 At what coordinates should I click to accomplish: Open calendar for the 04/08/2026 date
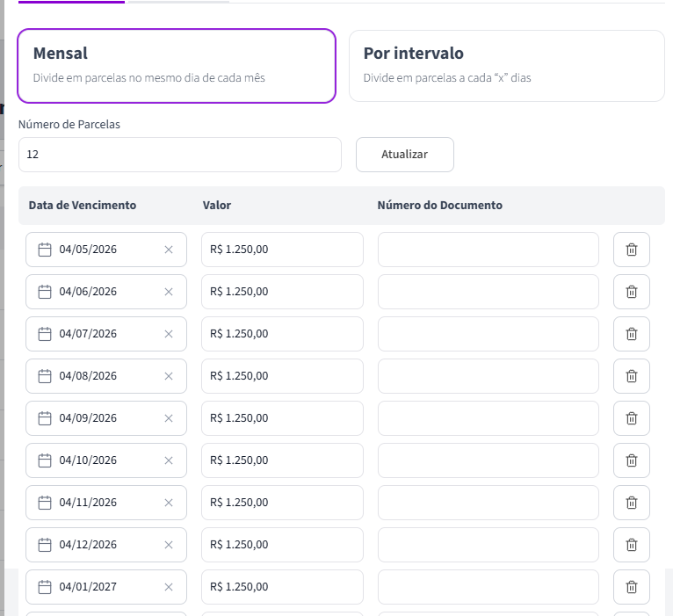(x=45, y=376)
